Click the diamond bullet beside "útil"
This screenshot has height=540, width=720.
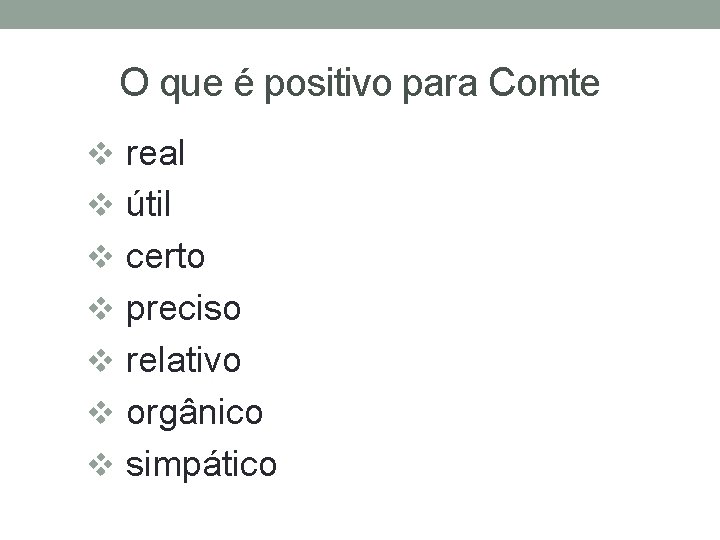[x=101, y=205]
